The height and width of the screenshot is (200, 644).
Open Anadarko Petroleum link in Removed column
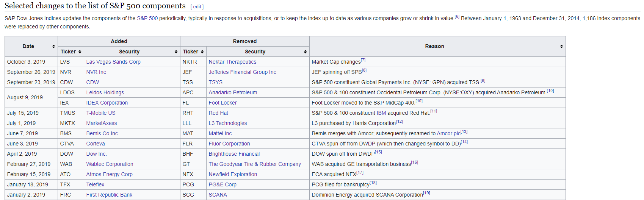(233, 92)
